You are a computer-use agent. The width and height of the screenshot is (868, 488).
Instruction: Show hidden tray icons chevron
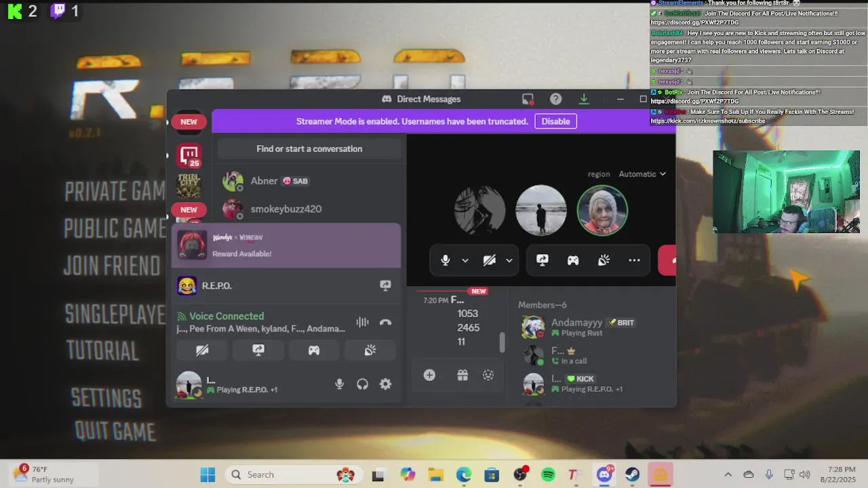(728, 474)
